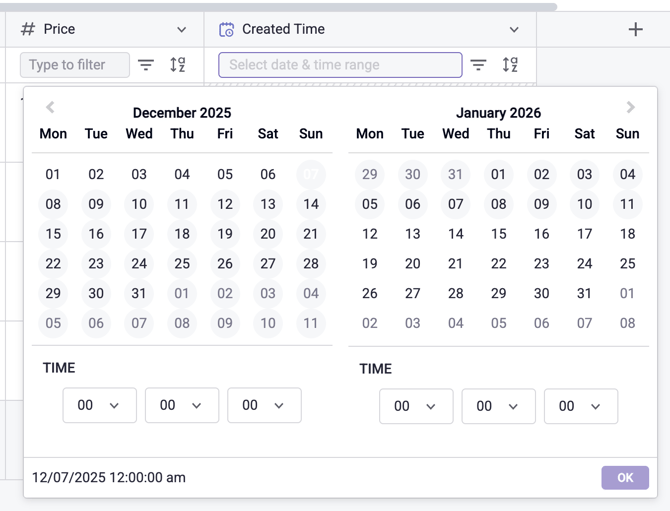The width and height of the screenshot is (670, 511).
Task: Add a new column with plus icon
Action: pyautogui.click(x=635, y=29)
